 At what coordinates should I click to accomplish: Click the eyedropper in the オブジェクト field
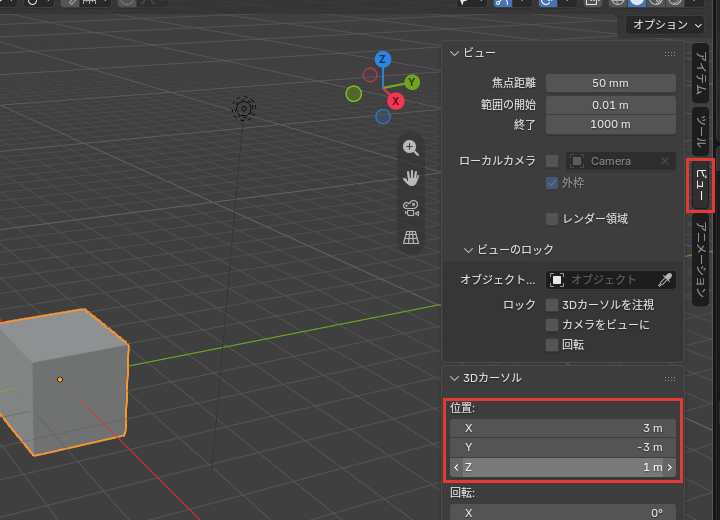click(x=664, y=280)
